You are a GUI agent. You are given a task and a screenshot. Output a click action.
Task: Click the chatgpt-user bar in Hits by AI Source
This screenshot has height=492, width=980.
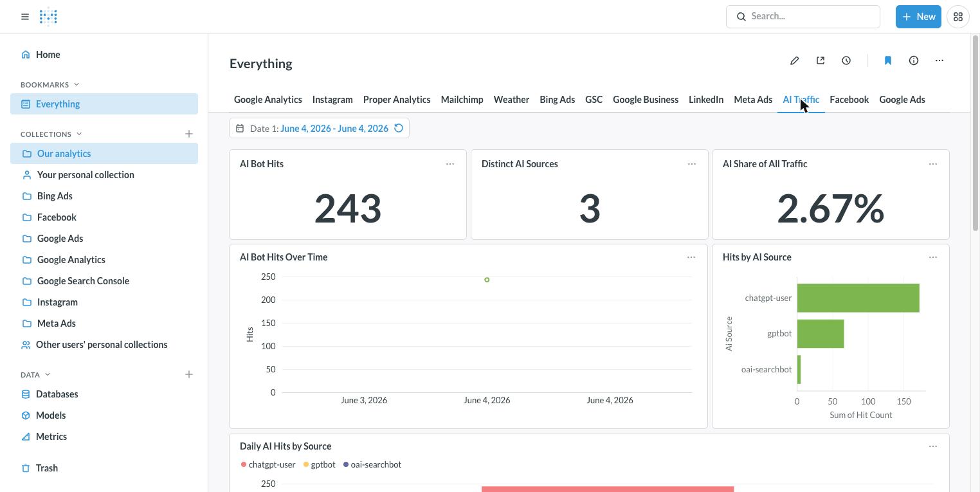[858, 298]
